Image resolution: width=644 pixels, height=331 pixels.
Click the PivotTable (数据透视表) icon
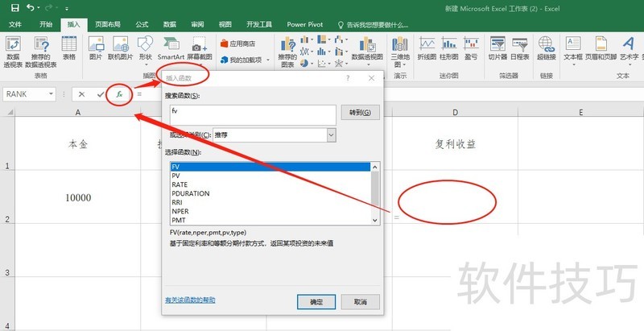[13, 52]
